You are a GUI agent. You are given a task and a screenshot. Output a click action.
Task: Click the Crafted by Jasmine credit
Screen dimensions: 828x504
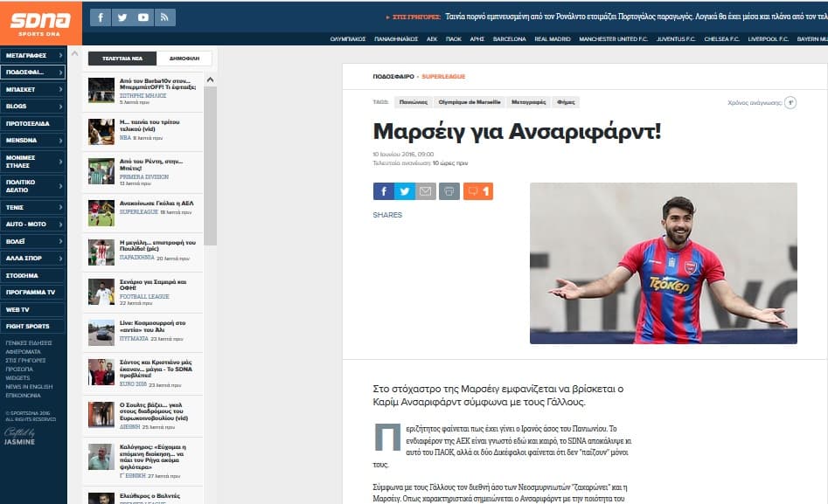[x=20, y=437]
